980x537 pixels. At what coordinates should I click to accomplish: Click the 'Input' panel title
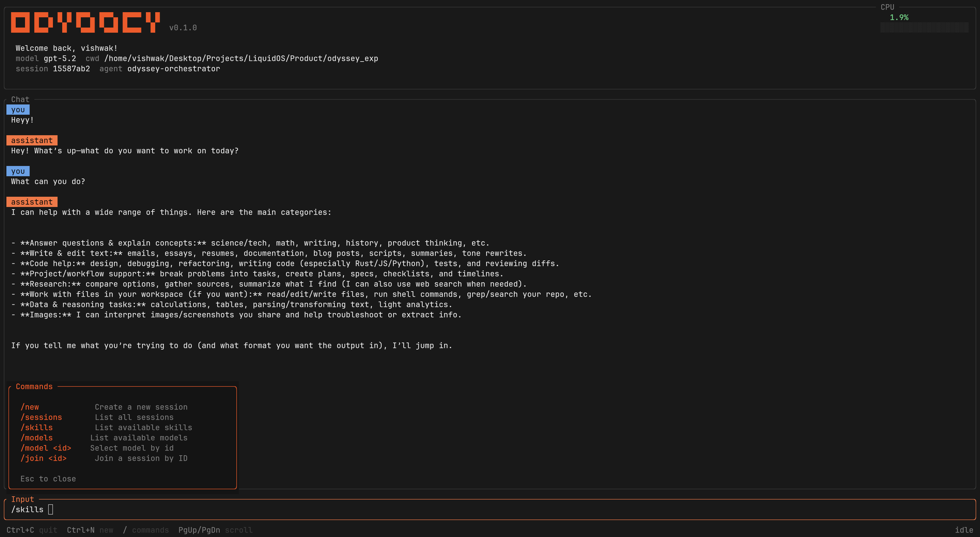[x=22, y=500]
